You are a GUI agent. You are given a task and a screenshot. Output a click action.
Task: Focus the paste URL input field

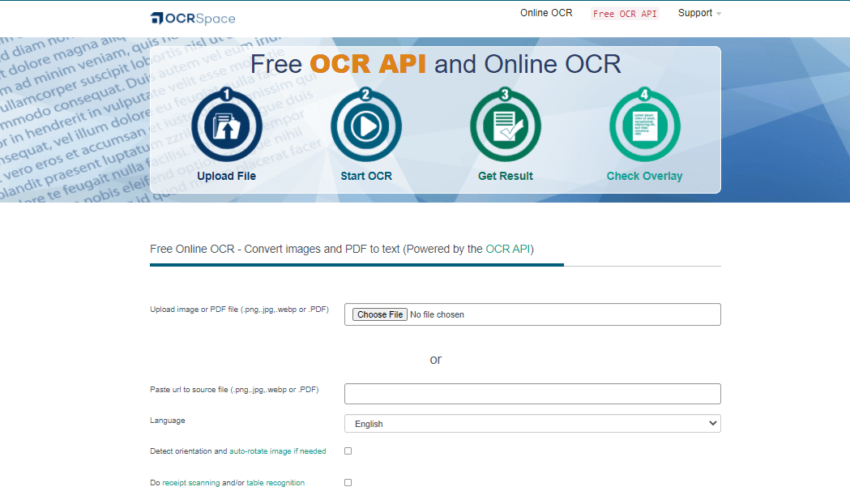click(532, 394)
